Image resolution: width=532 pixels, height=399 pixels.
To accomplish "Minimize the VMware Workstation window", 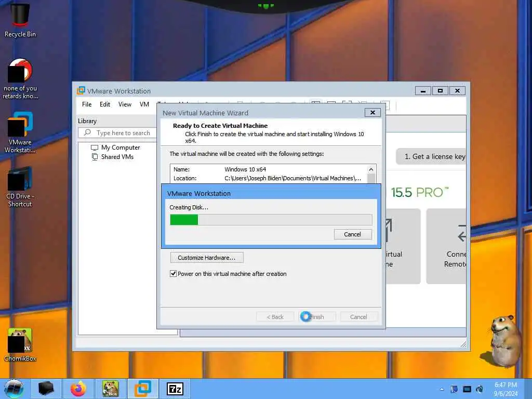I will (x=423, y=91).
